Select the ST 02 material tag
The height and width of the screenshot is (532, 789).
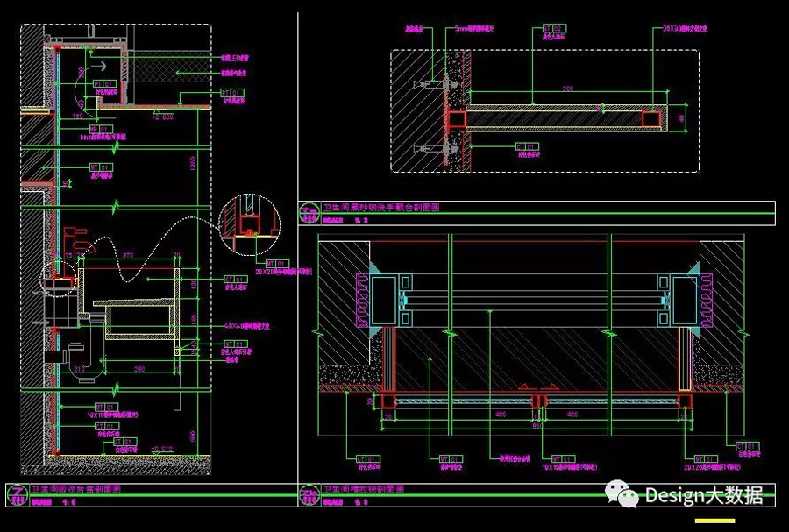click(554, 28)
